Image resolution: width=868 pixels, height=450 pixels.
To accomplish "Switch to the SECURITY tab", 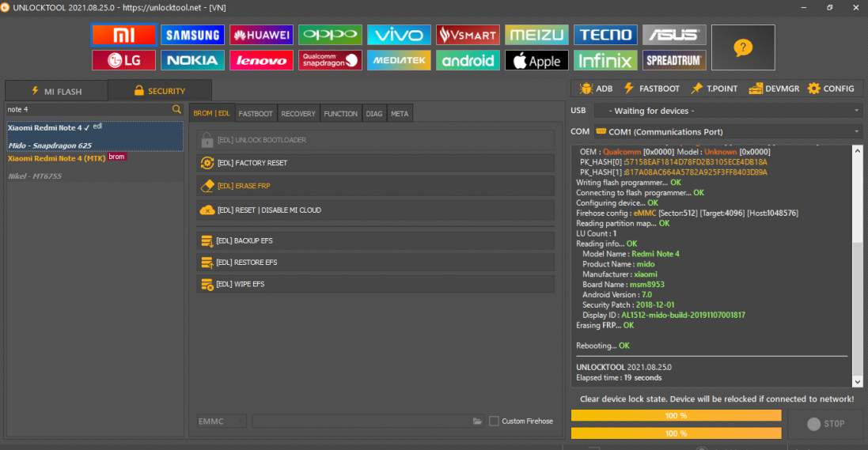I will (159, 91).
